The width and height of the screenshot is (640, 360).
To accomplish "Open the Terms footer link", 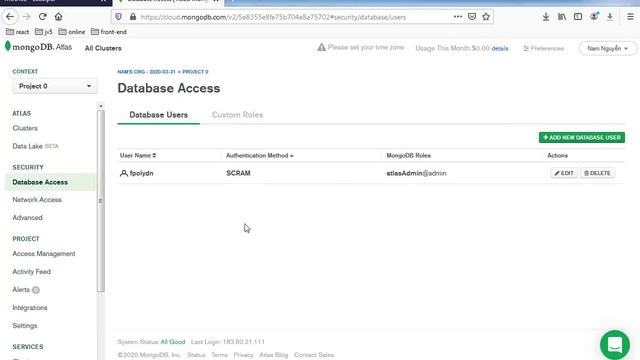I will (x=219, y=355).
